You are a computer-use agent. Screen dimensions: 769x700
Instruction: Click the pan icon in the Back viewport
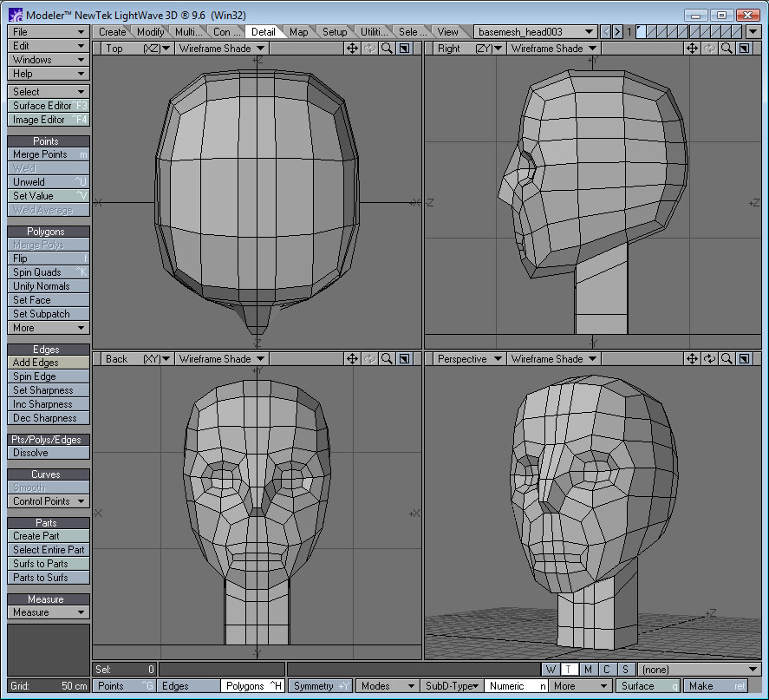coord(352,358)
